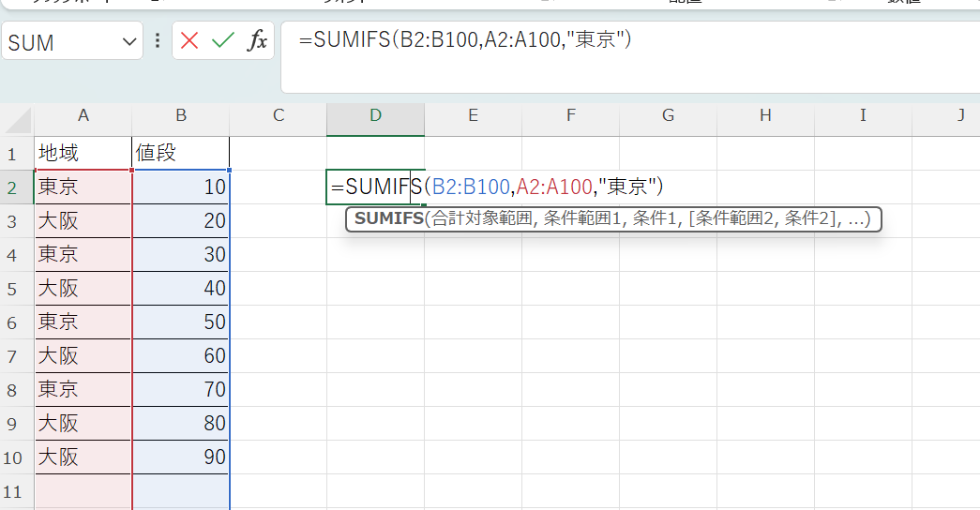Select the column A header
980x510 pixels.
pyautogui.click(x=83, y=115)
